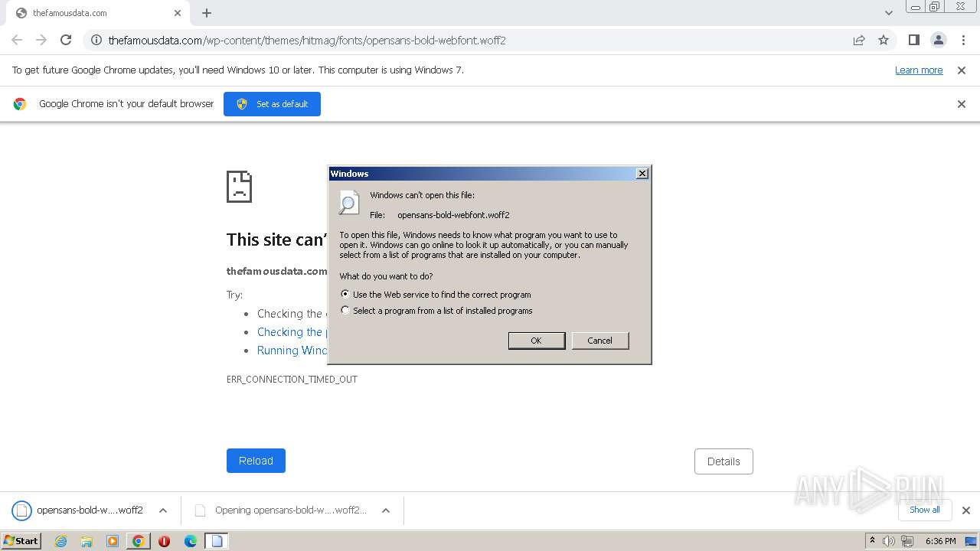This screenshot has width=980, height=551.
Task: Click the file search icon in Windows dialog
Action: coord(348,201)
